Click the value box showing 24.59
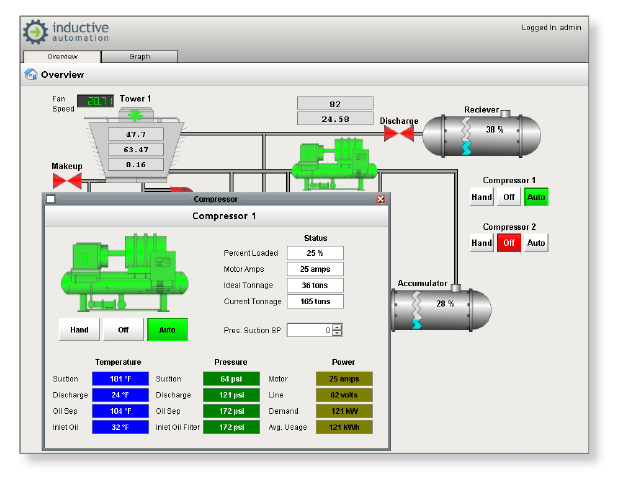 [335, 119]
